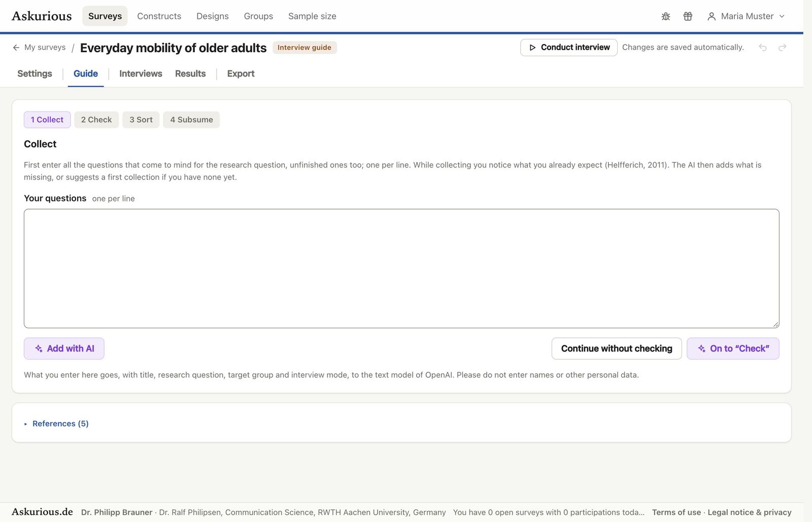Open Designs in the top navigation

click(213, 16)
